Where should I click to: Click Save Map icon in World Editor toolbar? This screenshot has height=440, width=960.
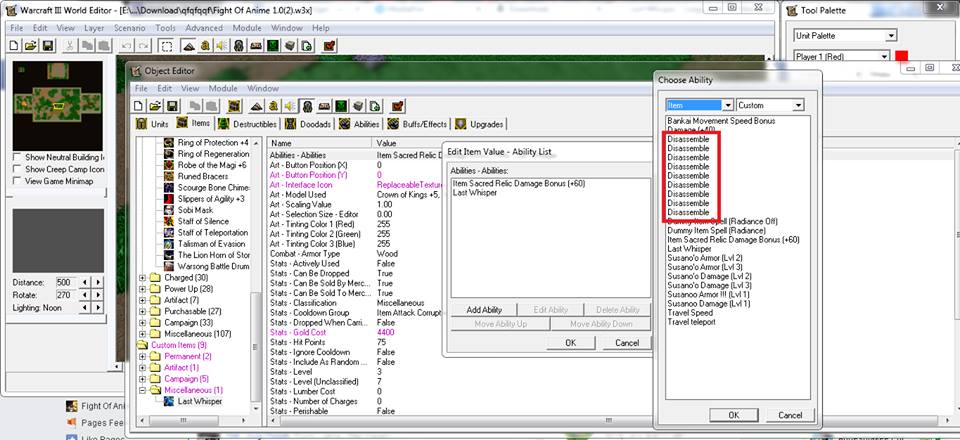pos(48,45)
